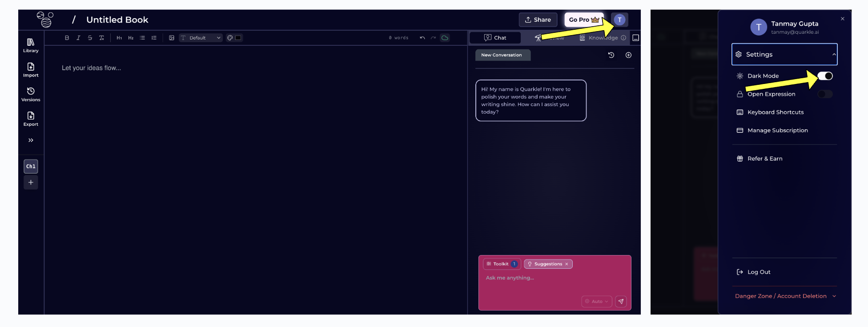This screenshot has height=327, width=868.
Task: Toggle strikethrough formatting
Action: 90,38
